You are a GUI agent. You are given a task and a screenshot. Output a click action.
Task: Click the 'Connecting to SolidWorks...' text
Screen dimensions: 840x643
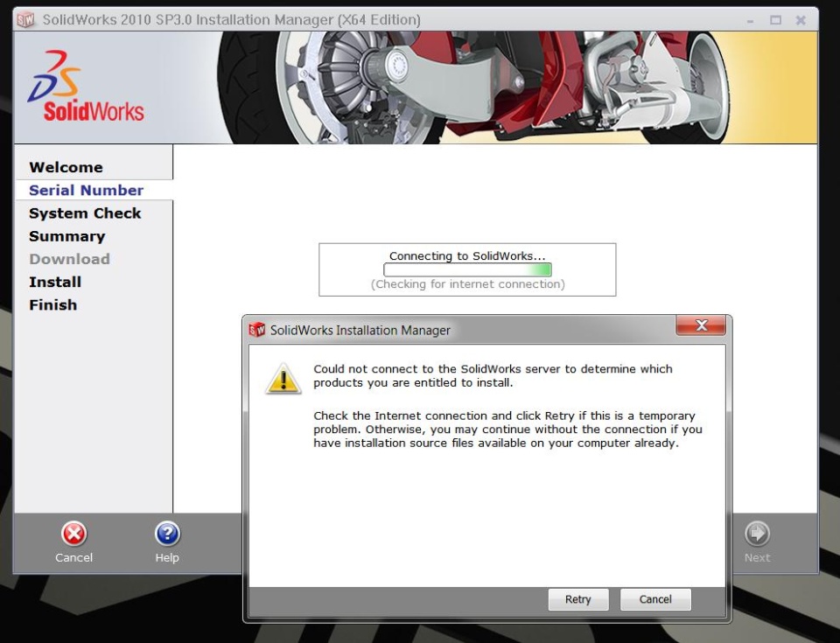pyautogui.click(x=467, y=256)
